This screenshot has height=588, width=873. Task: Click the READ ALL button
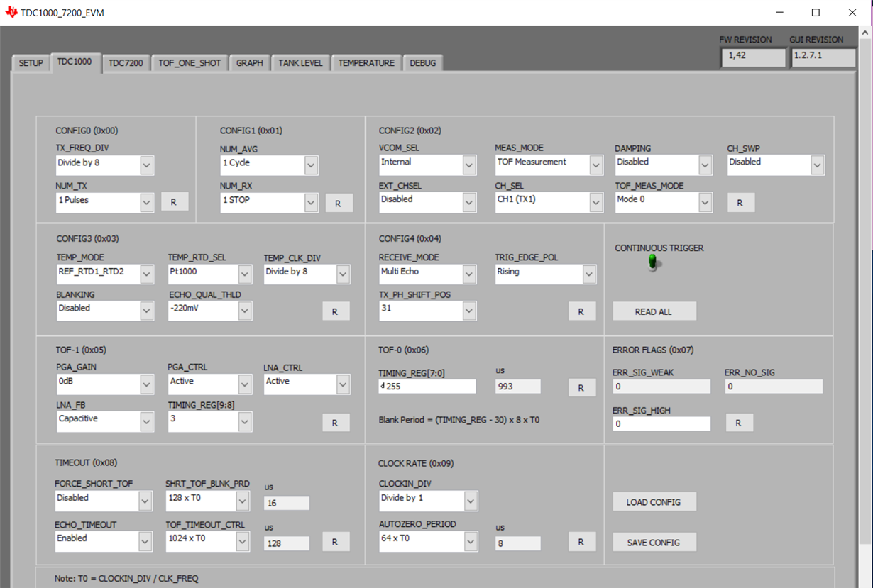click(x=654, y=311)
